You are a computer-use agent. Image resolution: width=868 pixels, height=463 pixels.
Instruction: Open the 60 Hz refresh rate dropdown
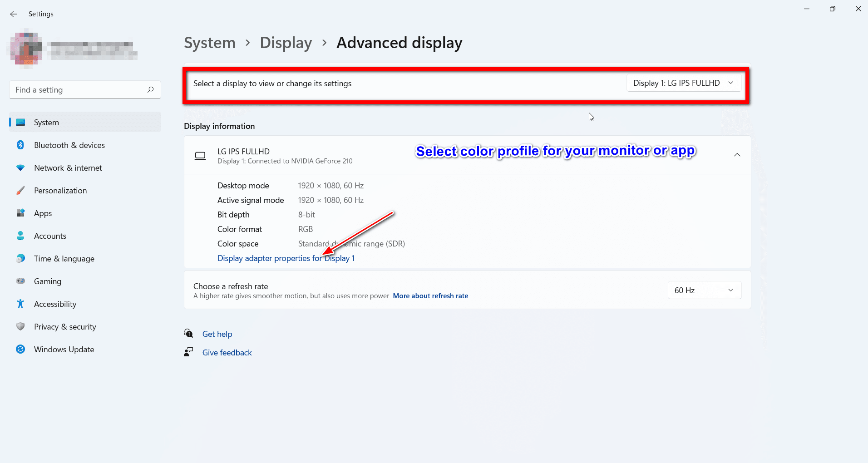(704, 290)
